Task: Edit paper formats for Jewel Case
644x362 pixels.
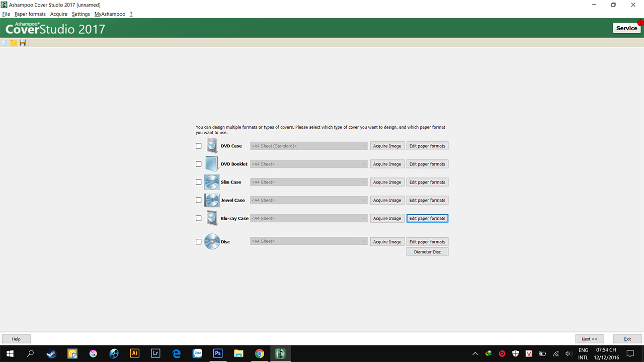Action: (x=427, y=200)
